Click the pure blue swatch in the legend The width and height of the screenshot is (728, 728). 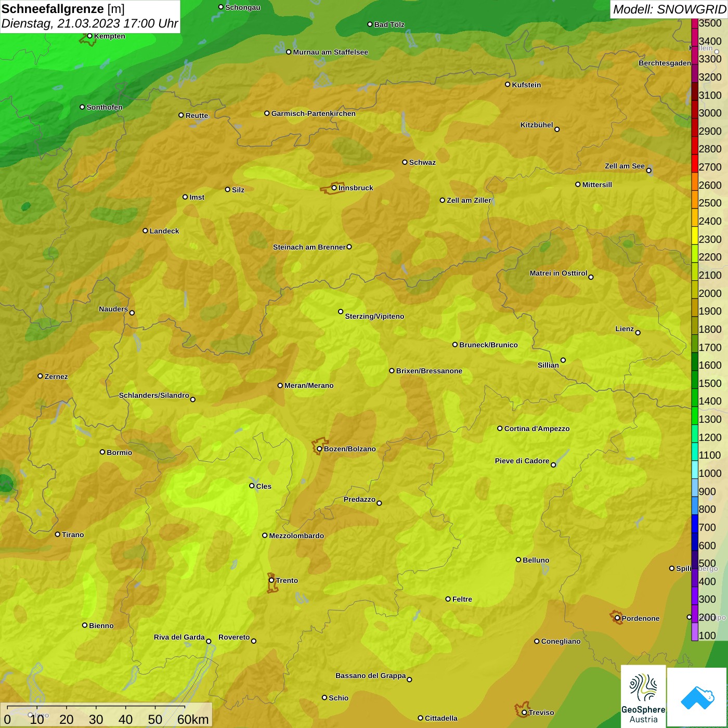click(x=695, y=524)
